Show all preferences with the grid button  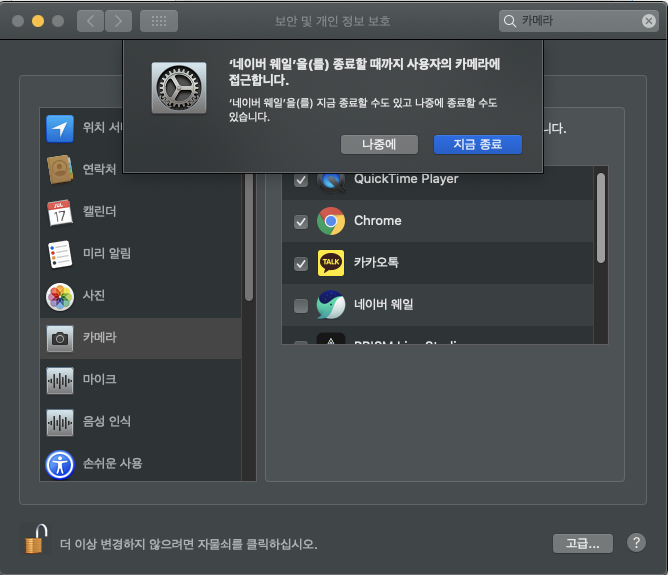tap(159, 21)
